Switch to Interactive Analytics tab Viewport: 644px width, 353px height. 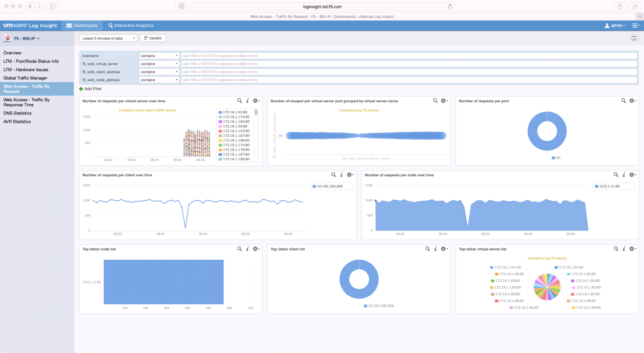[131, 25]
